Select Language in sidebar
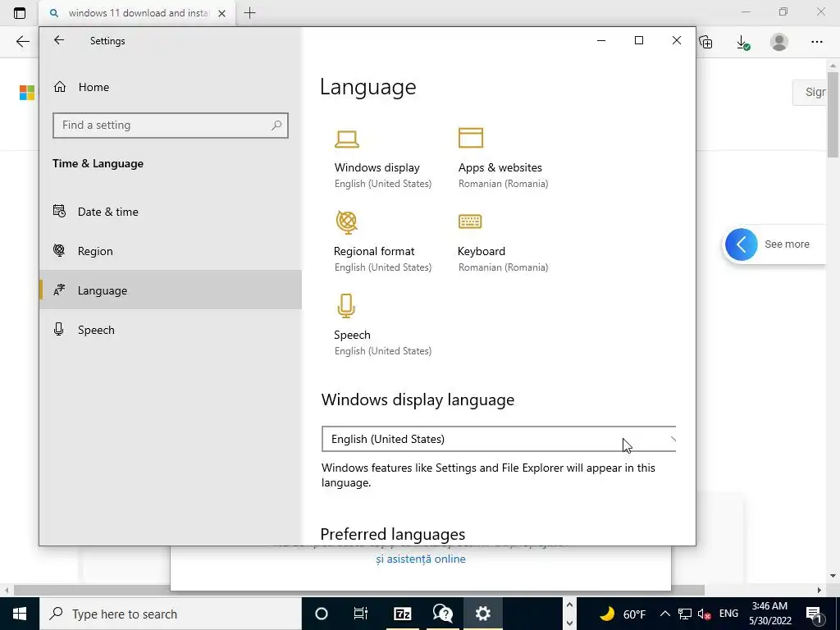The width and height of the screenshot is (840, 630). pos(171,290)
